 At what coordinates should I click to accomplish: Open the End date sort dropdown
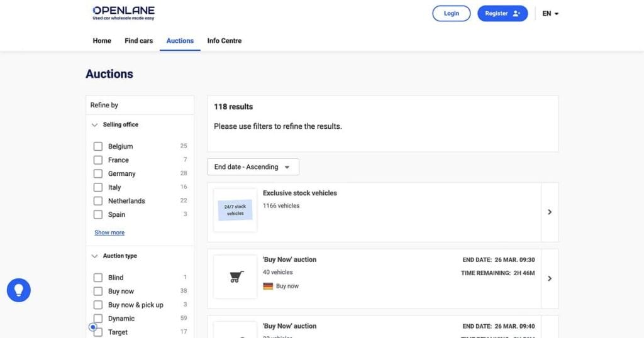[253, 167]
